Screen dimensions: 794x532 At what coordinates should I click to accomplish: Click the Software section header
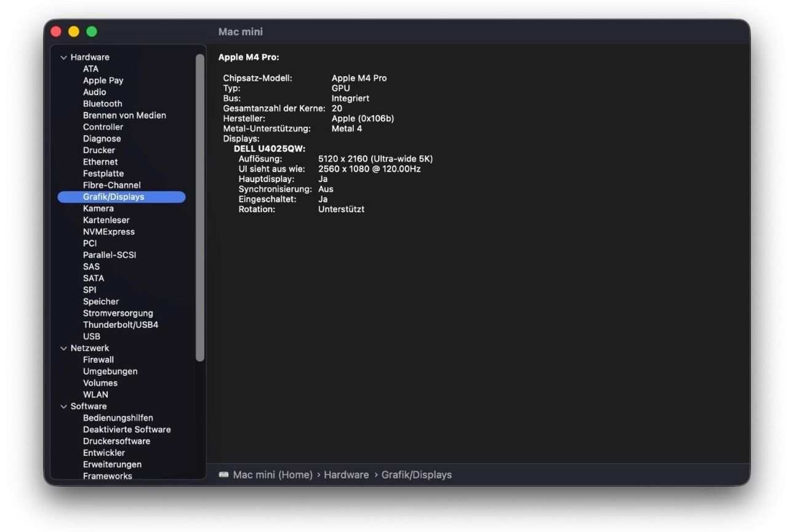click(x=89, y=407)
